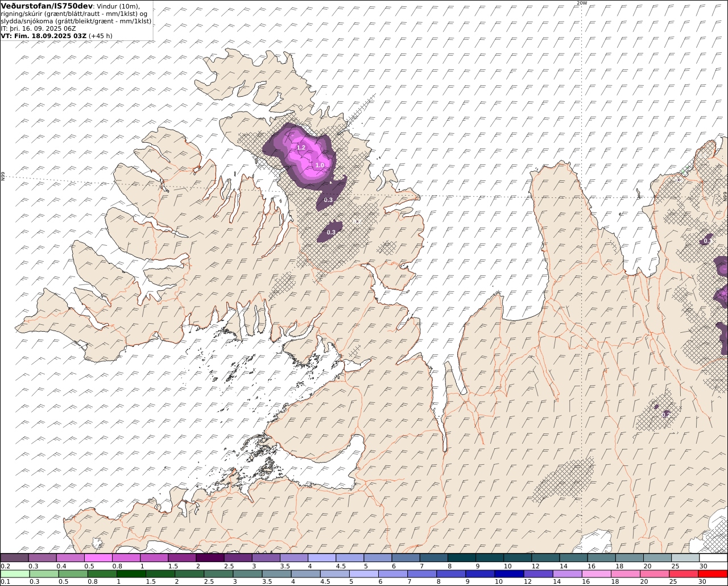The image size is (728, 586).
Task: Pick the dark teal swatch between upper-scale 8 and 9
Action: tap(462, 558)
